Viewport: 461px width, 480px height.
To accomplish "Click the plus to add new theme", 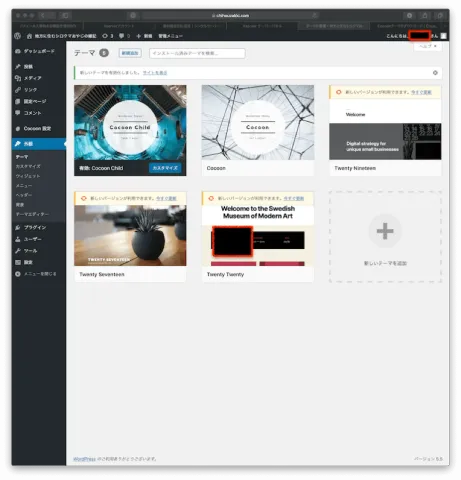I will 385,231.
